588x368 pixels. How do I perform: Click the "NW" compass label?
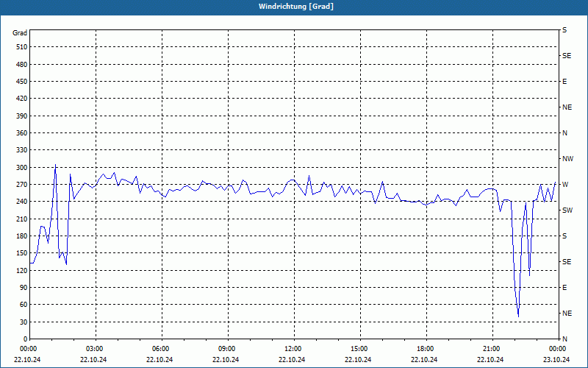coord(567,159)
